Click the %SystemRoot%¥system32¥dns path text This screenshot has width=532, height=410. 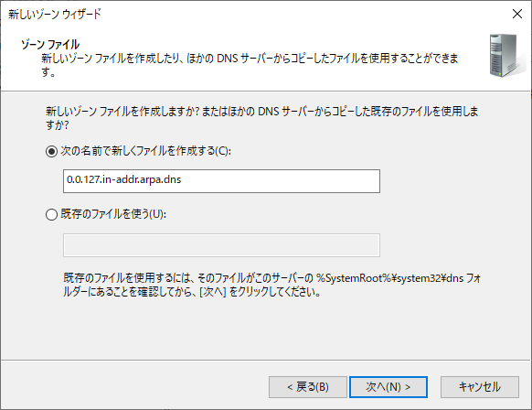click(389, 278)
